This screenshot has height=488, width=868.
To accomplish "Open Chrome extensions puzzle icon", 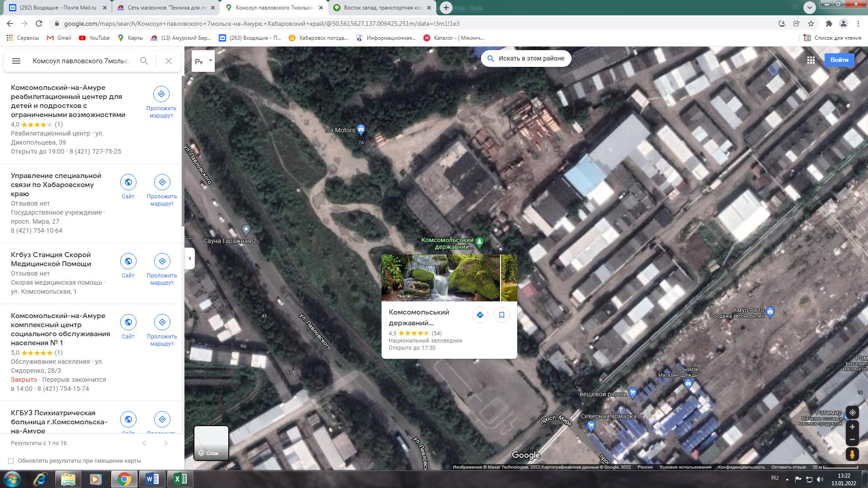I will pos(829,23).
